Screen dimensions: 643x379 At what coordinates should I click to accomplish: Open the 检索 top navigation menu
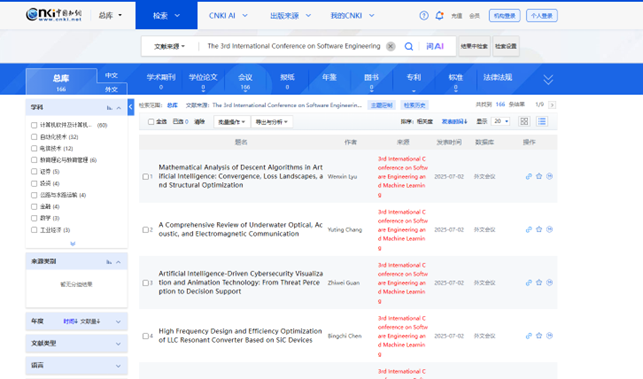[166, 16]
